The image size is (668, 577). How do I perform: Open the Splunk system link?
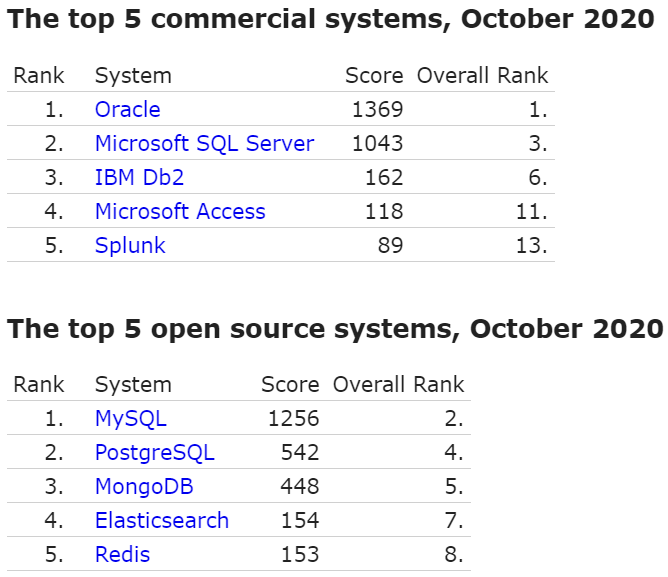point(130,245)
